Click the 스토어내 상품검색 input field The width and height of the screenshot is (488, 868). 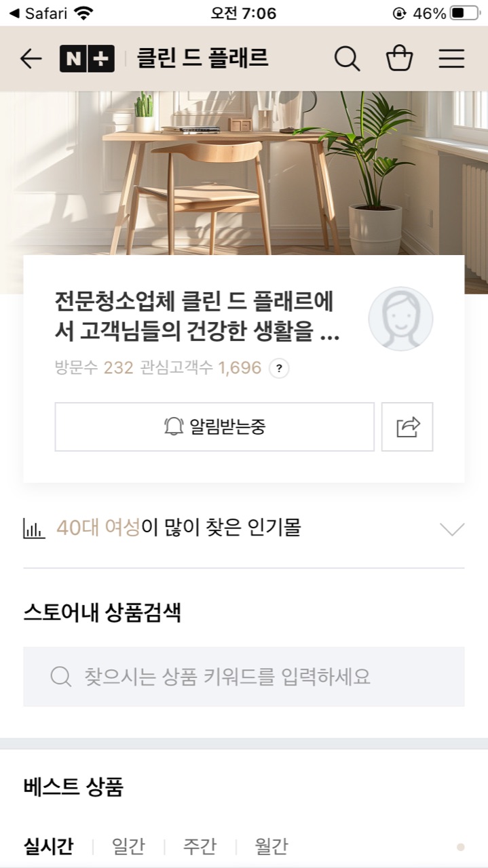pyautogui.click(x=244, y=677)
